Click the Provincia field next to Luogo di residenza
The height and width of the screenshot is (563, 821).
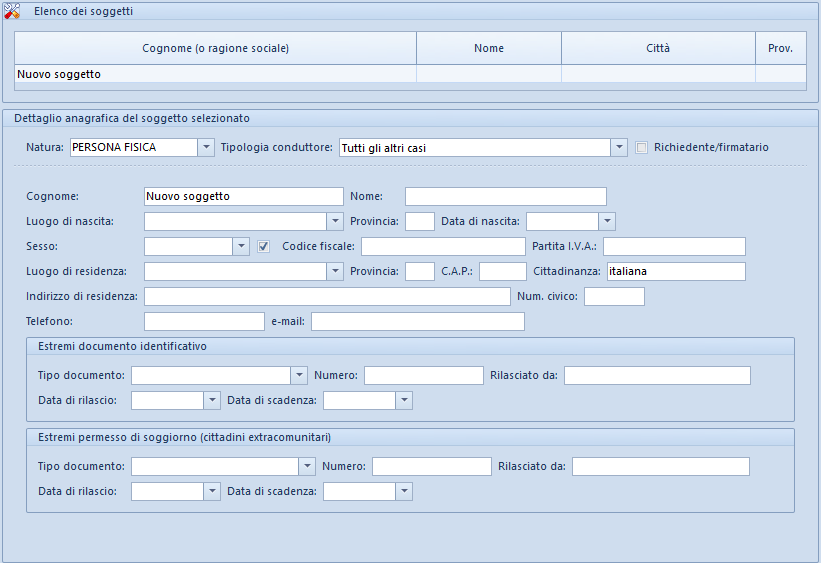pos(420,272)
